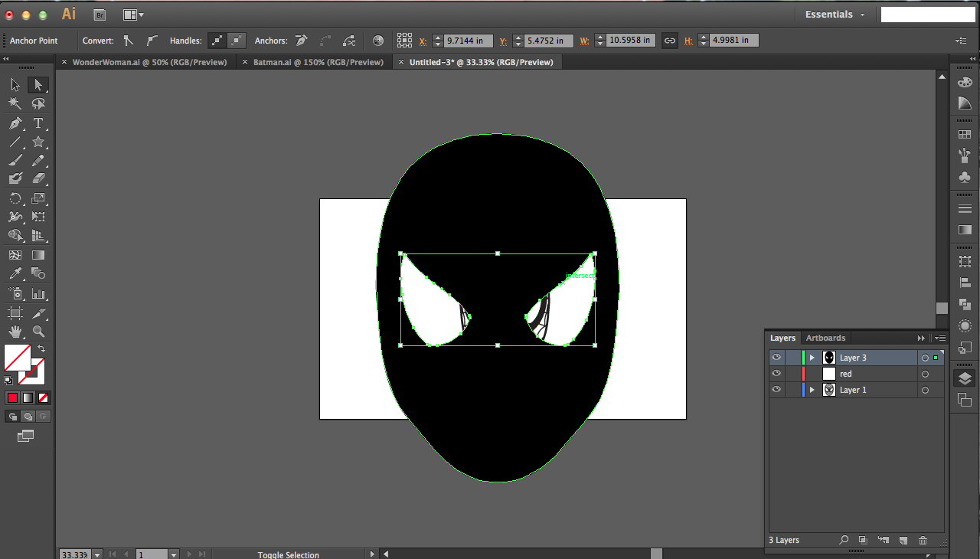
Task: Select the Lasso tool
Action: (x=38, y=104)
